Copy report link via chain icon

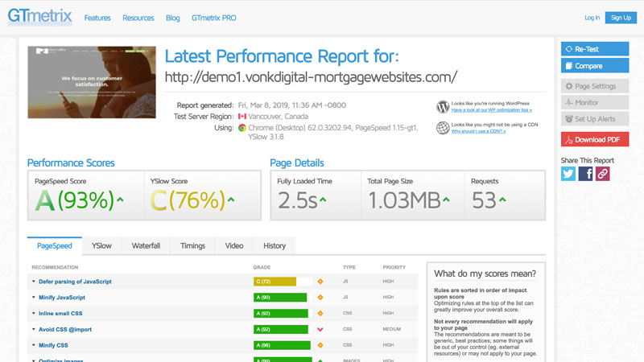pos(602,173)
